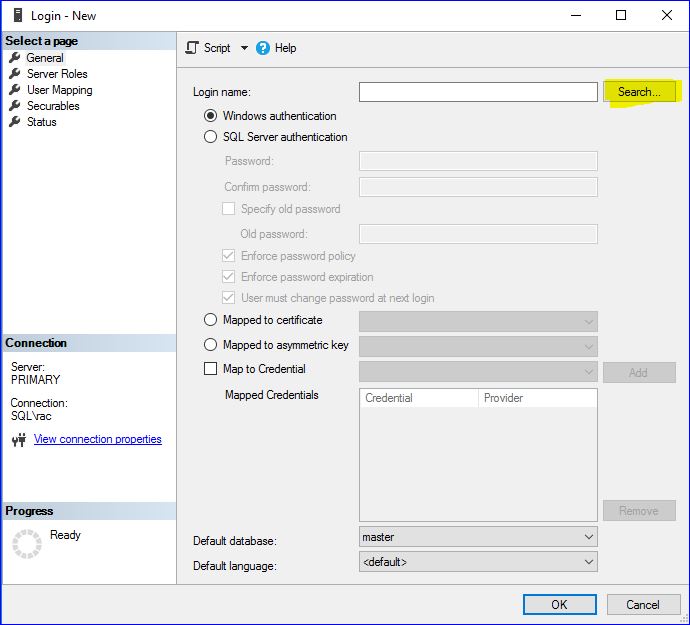The image size is (690, 625).
Task: Open the Help icon button
Action: (x=263, y=48)
